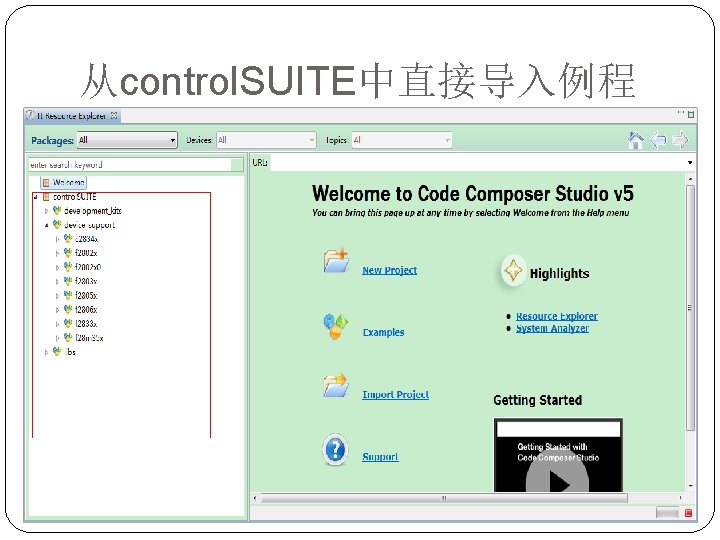Open the Devices dropdown
Screen dimensions: 720x540
266,140
